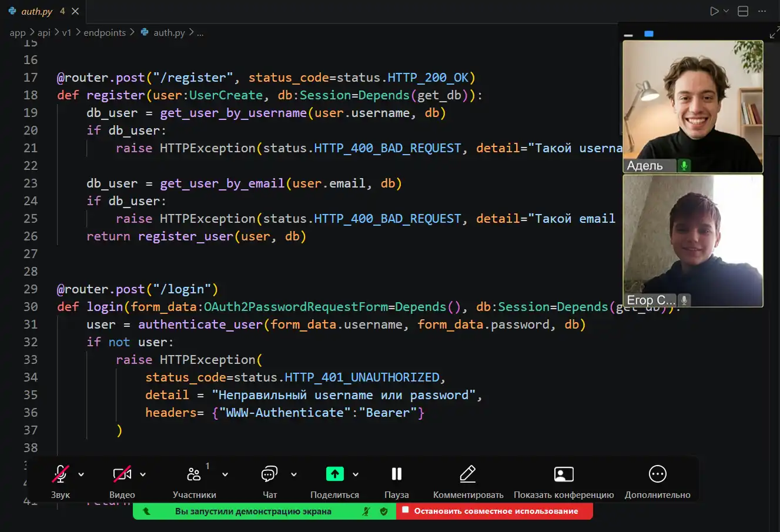
Task: Expand audio options arrow next to Звук
Action: pos(81,474)
